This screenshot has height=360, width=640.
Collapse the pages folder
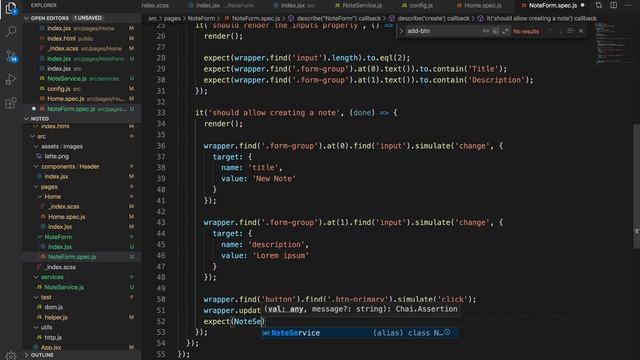36,187
